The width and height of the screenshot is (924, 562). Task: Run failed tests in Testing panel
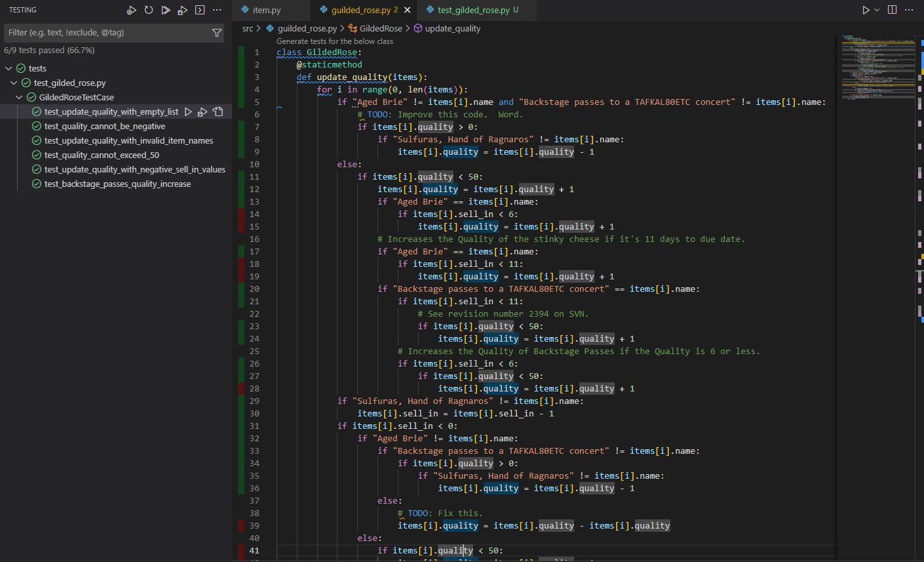click(132, 10)
